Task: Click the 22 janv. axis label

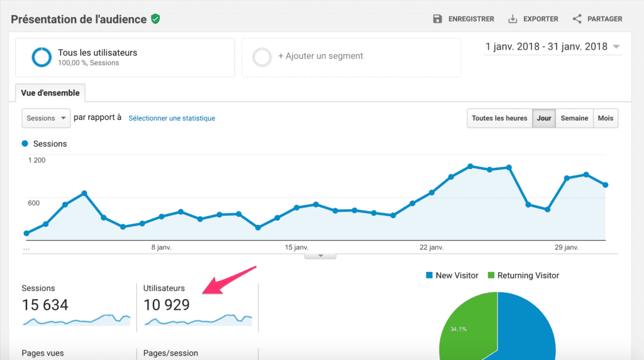Action: coord(431,248)
